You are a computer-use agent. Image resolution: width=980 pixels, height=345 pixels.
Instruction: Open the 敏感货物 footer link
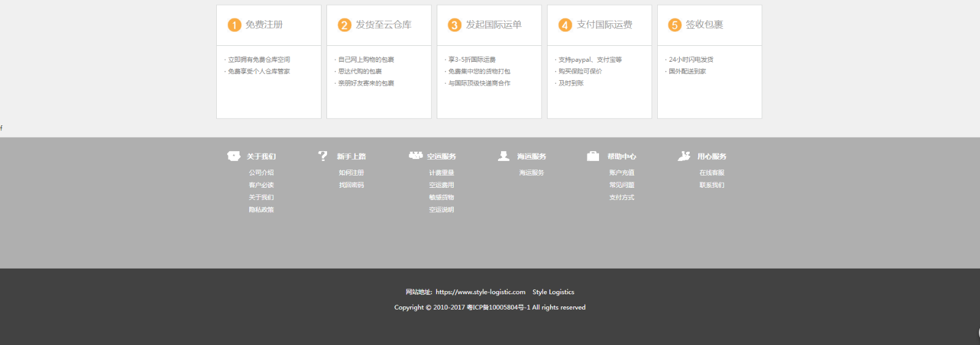pos(442,197)
